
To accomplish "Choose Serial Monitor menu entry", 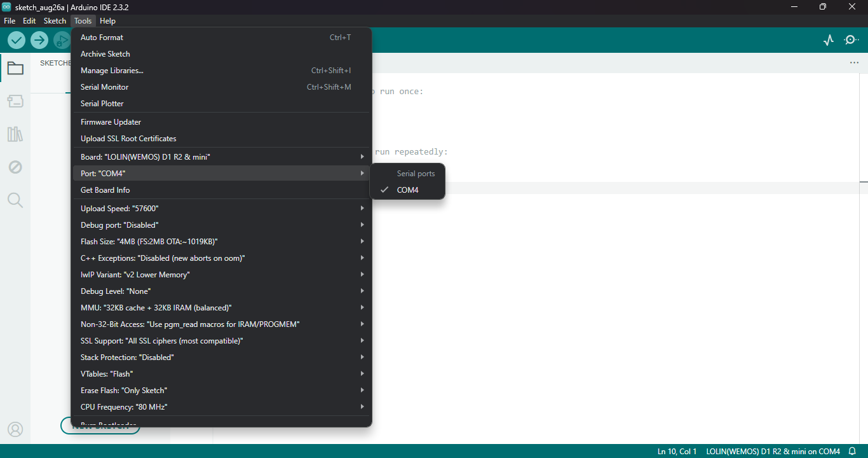I will (221, 87).
